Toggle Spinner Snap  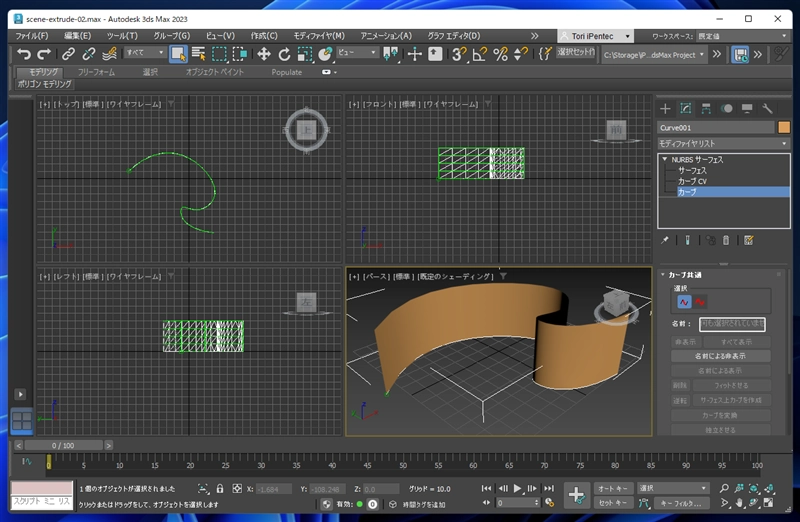(521, 54)
